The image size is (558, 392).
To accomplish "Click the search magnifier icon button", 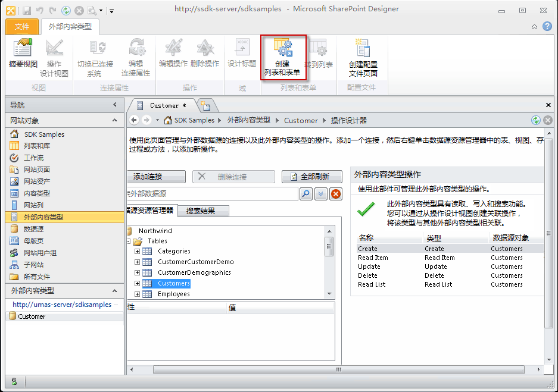I will [306, 194].
